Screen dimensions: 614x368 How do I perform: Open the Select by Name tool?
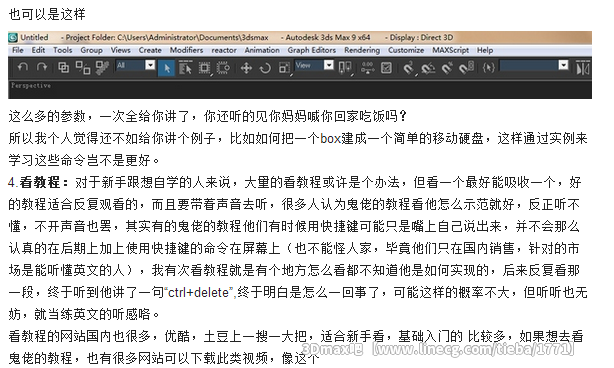[x=185, y=68]
